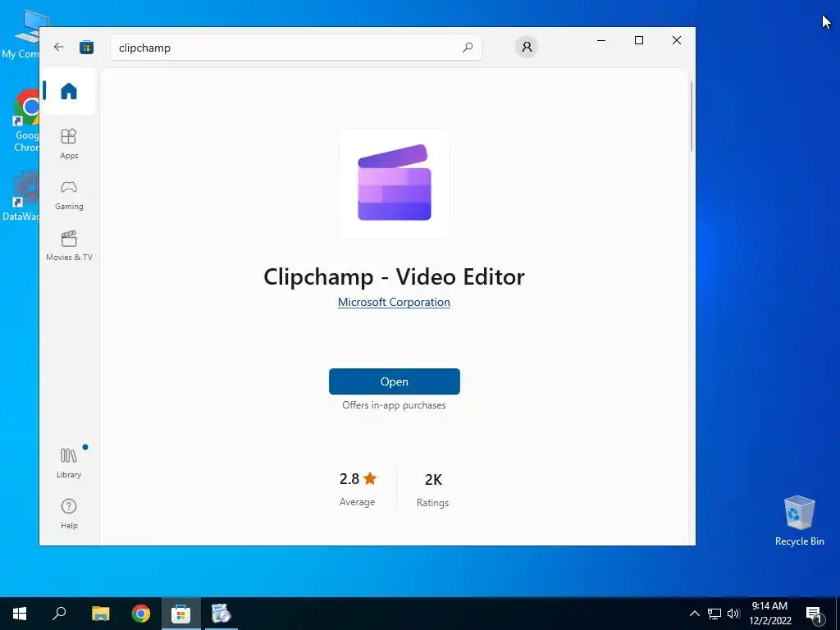Show hidden system tray icons
The image size is (840, 630).
[694, 614]
